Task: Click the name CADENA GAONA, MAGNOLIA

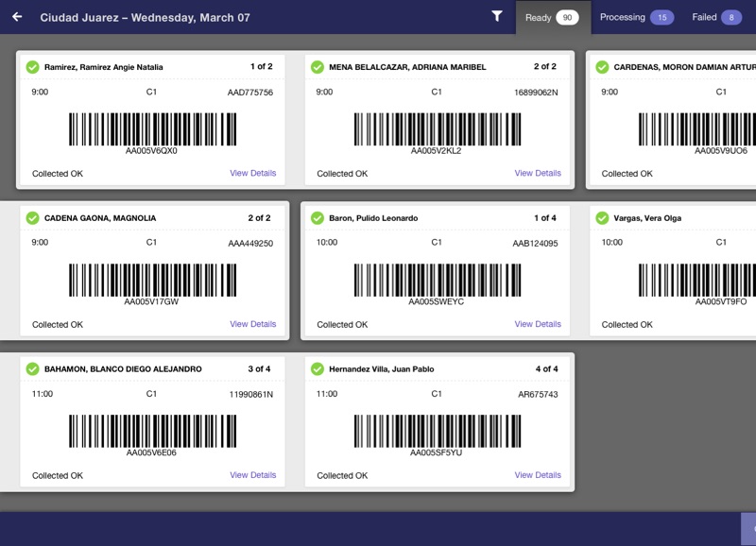Action: tap(100, 218)
